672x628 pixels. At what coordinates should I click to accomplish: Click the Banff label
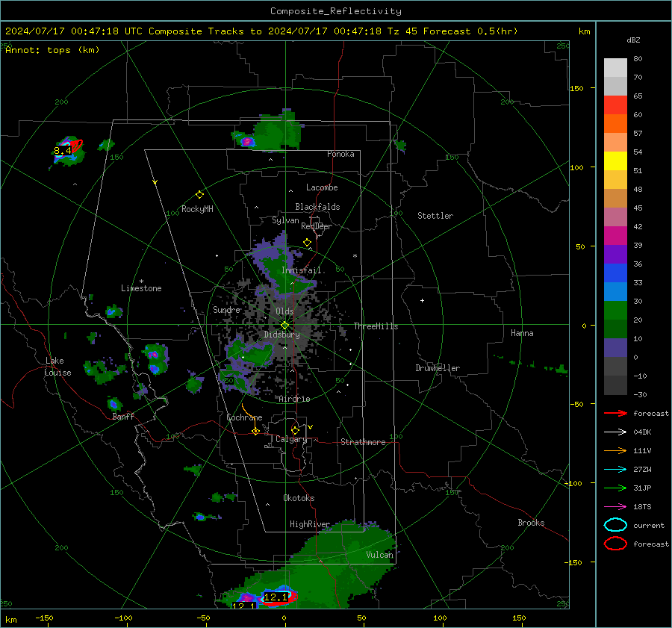(123, 416)
